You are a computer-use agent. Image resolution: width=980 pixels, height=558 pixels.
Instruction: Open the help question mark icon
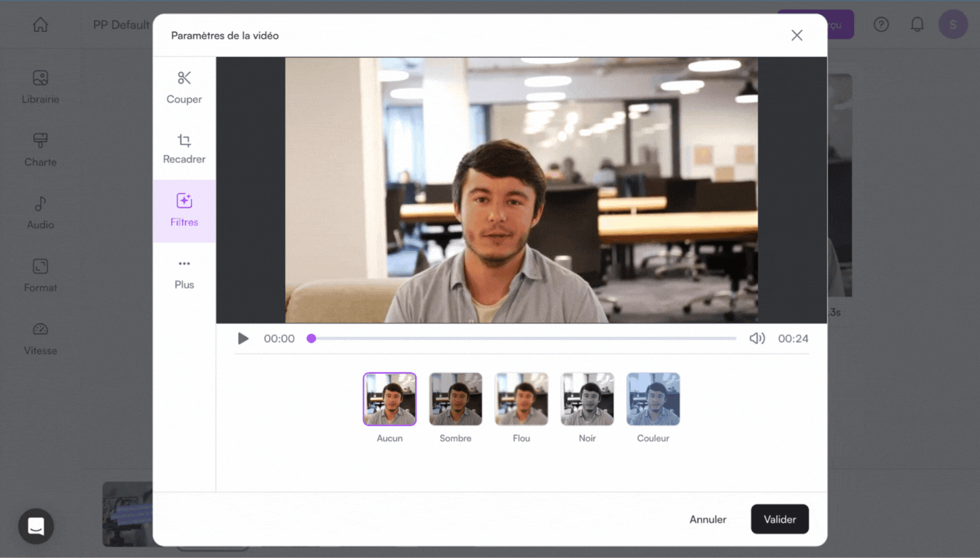tap(881, 24)
